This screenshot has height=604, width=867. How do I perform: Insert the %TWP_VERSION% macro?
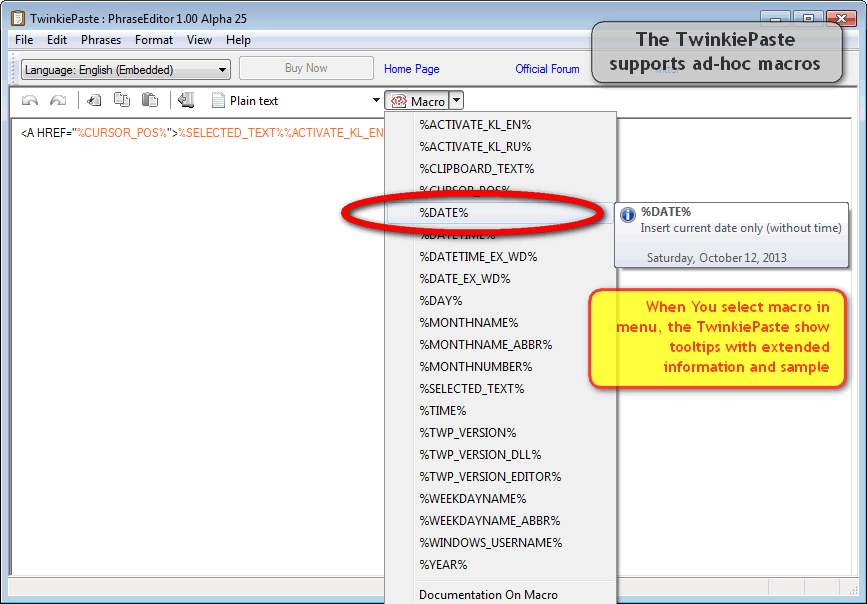(500, 433)
